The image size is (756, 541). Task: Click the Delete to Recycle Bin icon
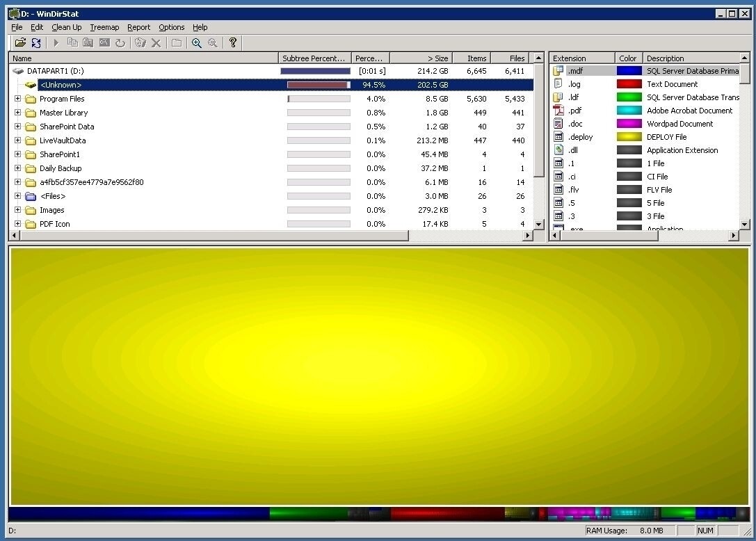[139, 42]
